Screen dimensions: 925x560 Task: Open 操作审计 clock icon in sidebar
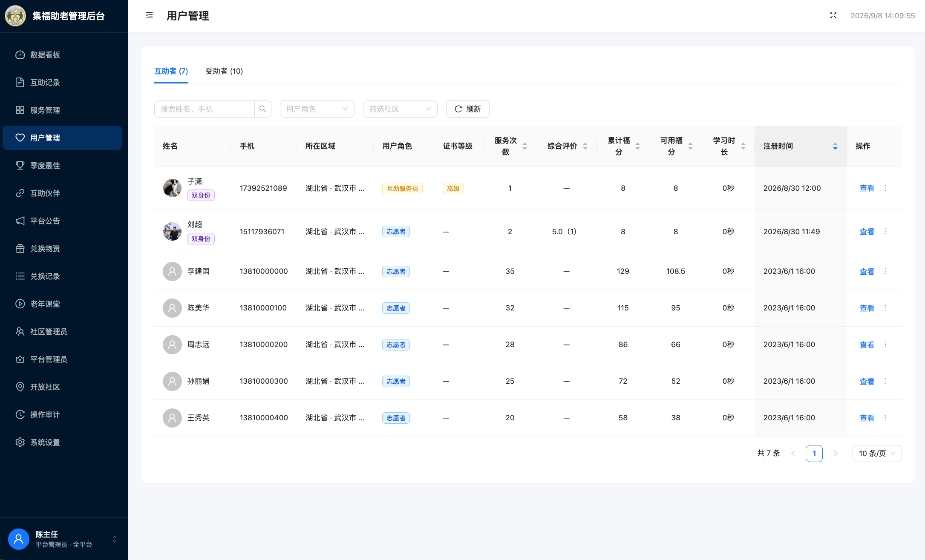coord(20,415)
